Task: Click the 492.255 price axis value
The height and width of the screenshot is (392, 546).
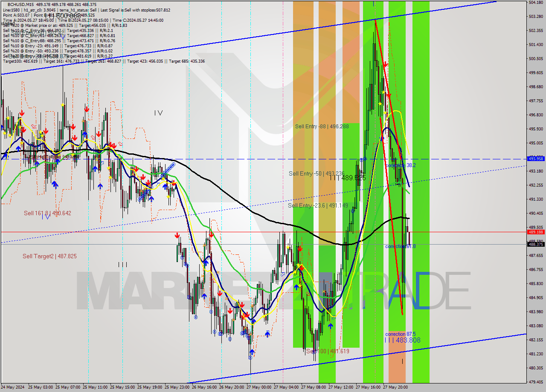Action: point(536,185)
